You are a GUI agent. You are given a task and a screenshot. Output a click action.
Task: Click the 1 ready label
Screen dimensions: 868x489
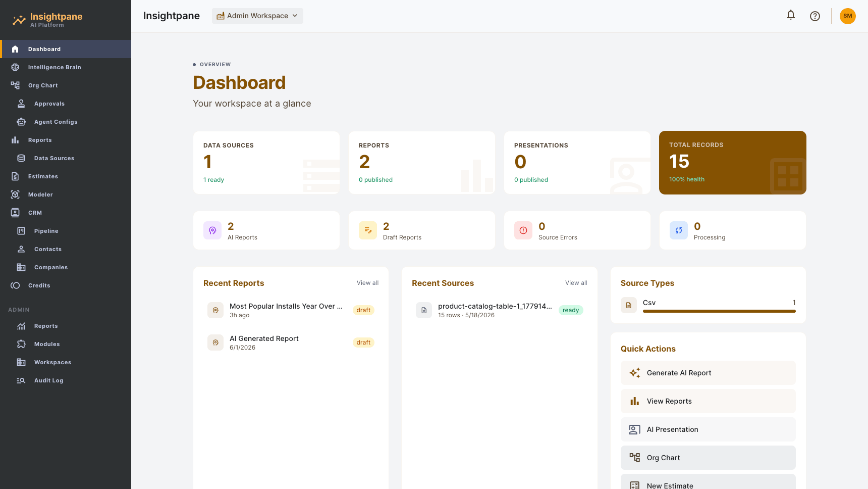click(x=213, y=180)
